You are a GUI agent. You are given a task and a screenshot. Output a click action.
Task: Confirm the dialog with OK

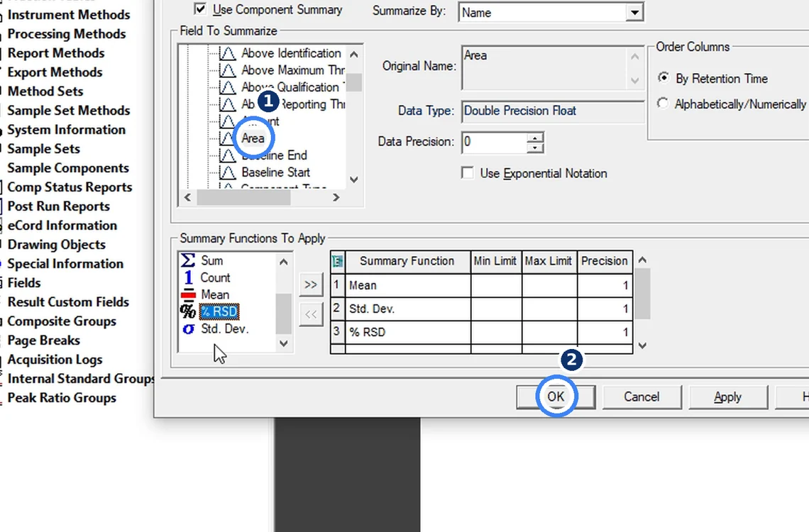556,397
